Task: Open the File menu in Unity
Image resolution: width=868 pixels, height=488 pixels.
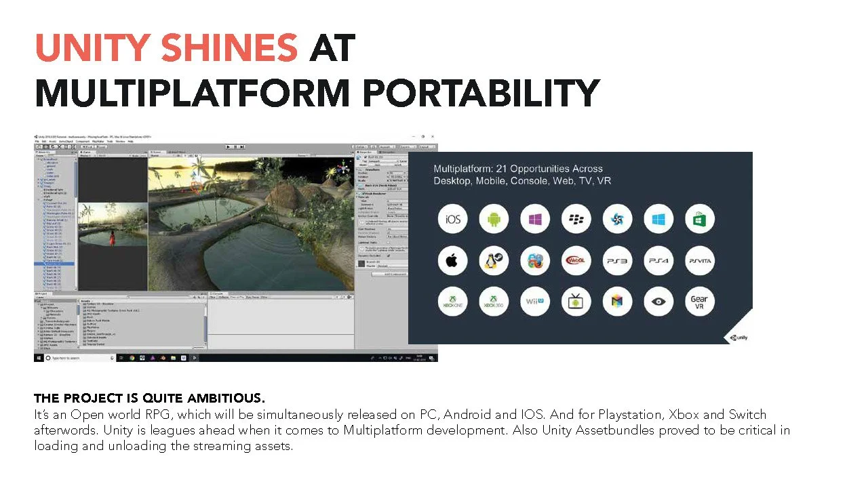Action: tap(37, 141)
